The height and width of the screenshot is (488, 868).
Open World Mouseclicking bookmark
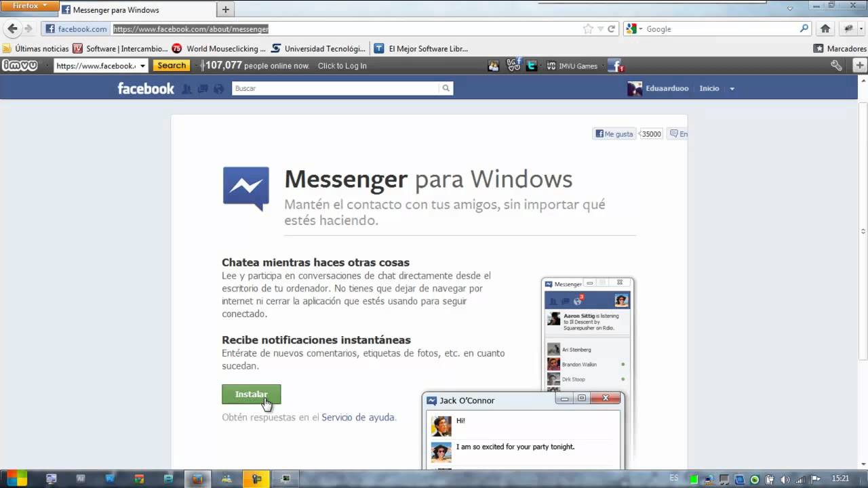pyautogui.click(x=219, y=49)
